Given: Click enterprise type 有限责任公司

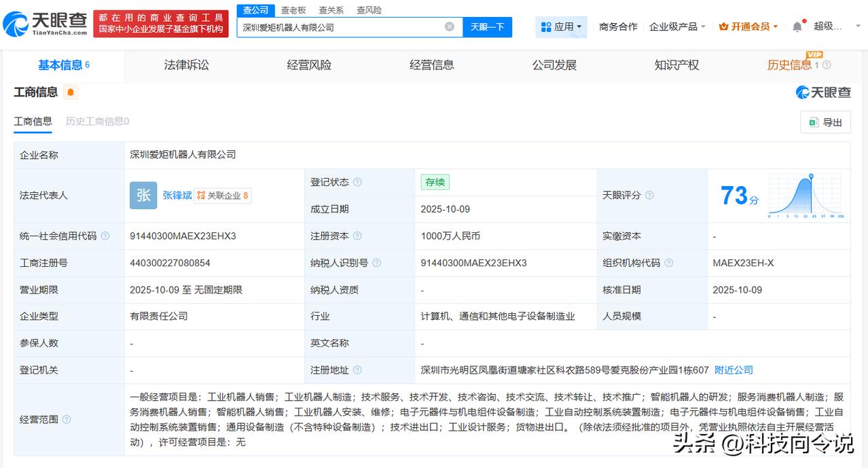Looking at the screenshot, I should [159, 316].
